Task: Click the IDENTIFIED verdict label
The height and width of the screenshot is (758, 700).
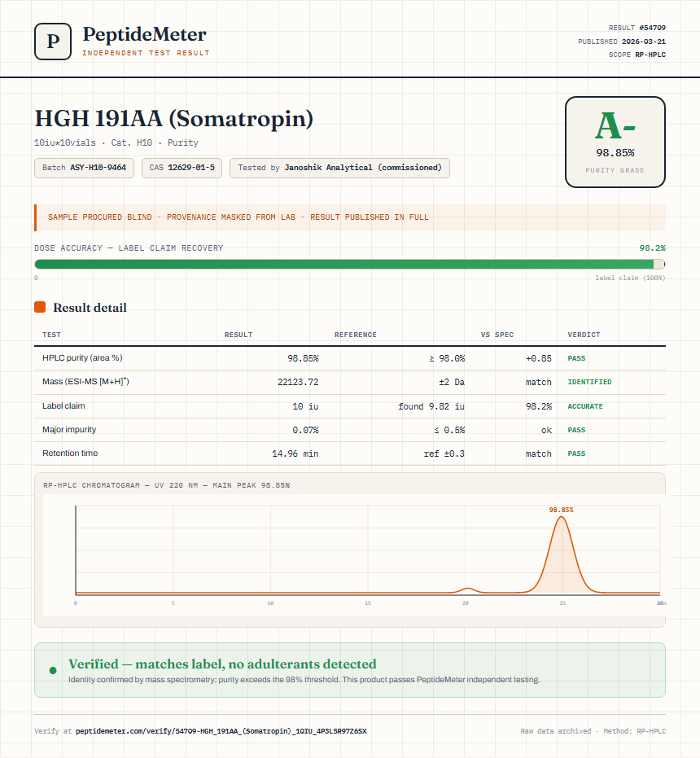Action: [x=590, y=382]
